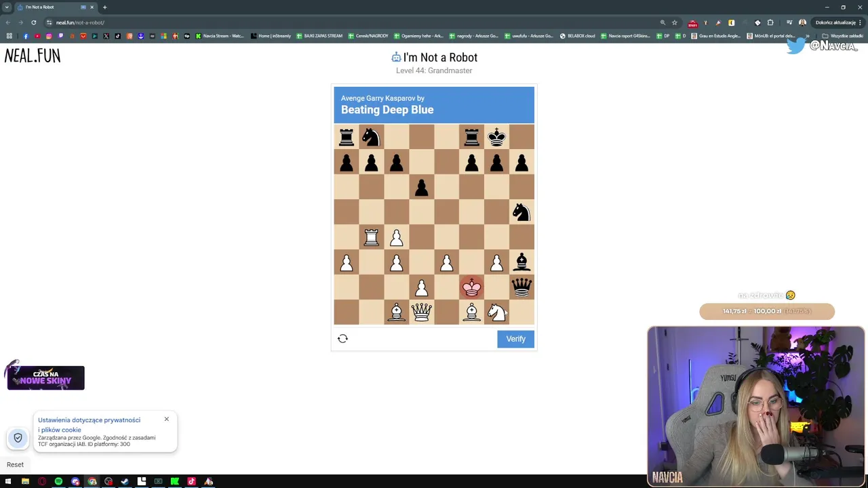Screen dimensions: 868x488
Task: Expand the hidden bookmarks overflow chevron
Action: click(x=807, y=36)
